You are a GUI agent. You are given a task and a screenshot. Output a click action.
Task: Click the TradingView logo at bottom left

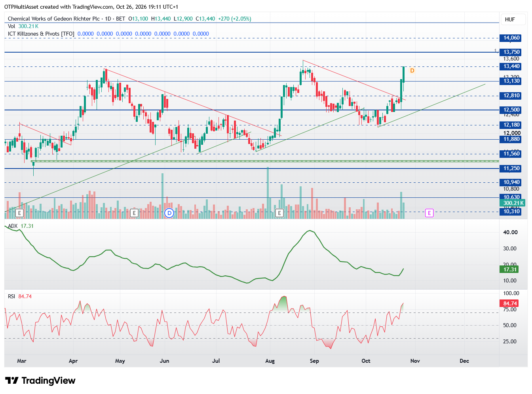(40, 381)
